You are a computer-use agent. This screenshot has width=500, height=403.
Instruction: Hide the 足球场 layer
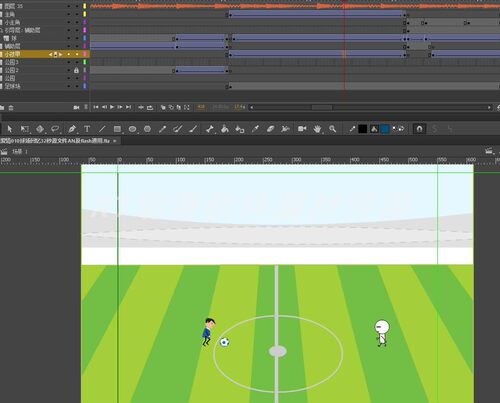(x=69, y=86)
